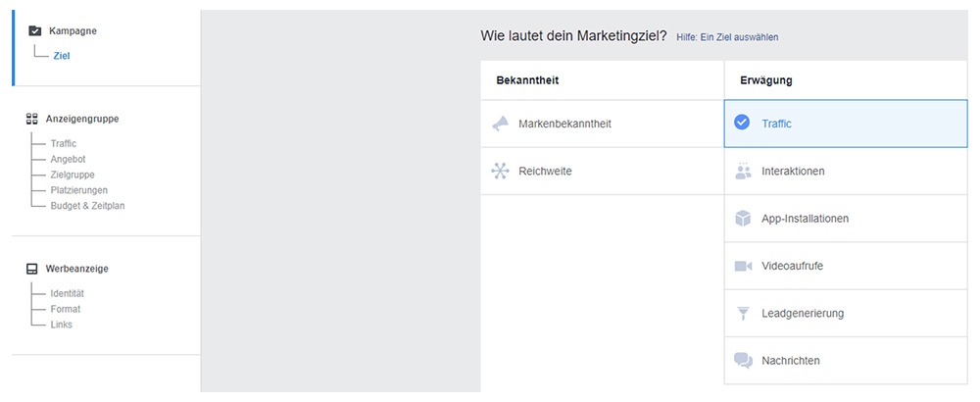Pick the App-Installationen objective

(846, 219)
